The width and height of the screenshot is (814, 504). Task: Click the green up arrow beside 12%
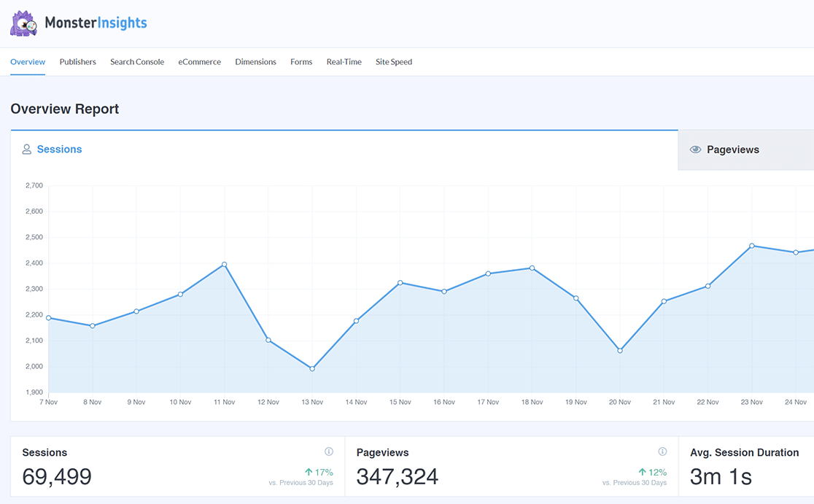click(642, 472)
